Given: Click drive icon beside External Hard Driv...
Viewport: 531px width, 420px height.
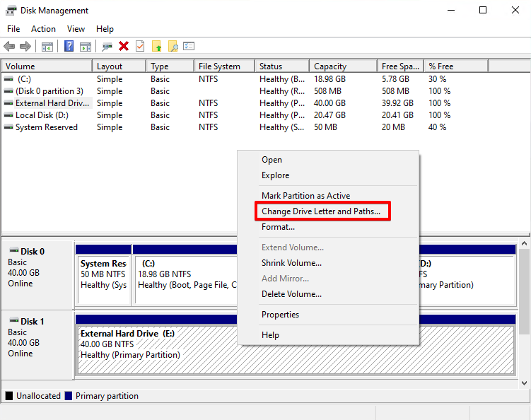Looking at the screenshot, I should point(8,103).
